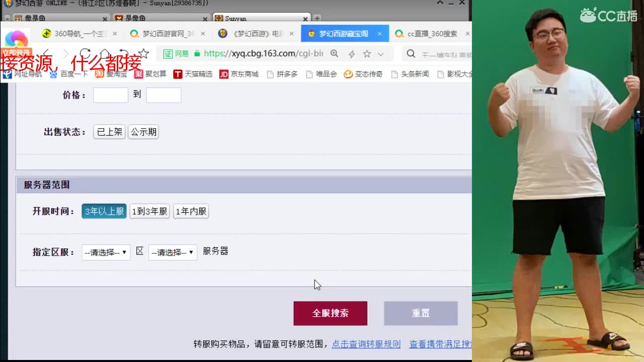
Task: Go to browser home page icon
Action: 105,53
